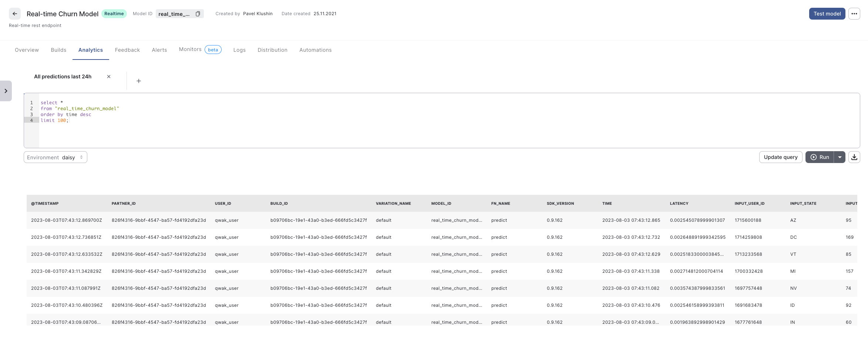This screenshot has height=353, width=868.
Task: Expand the Model ID field real_time_...
Action: pyautogui.click(x=174, y=14)
